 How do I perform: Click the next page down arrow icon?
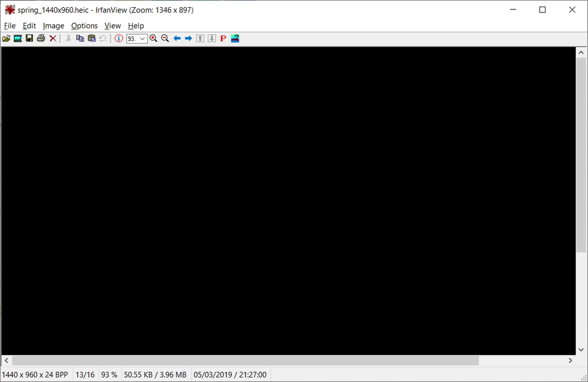212,38
